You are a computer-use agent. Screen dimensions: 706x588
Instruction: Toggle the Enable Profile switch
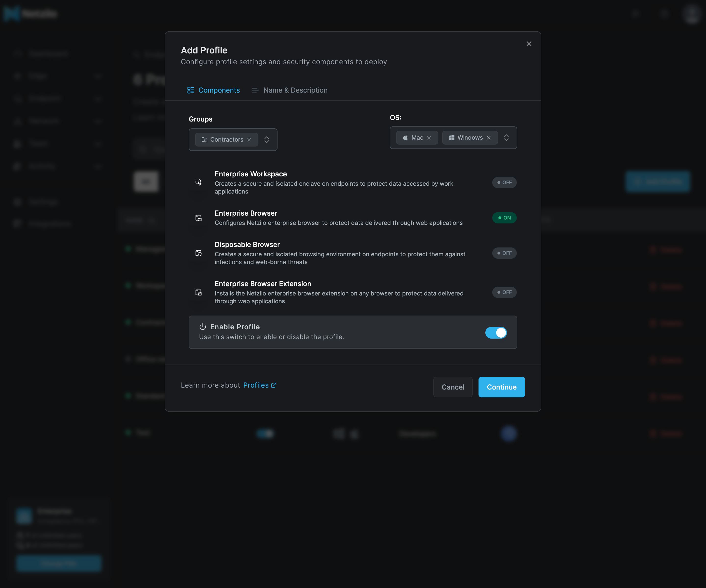[496, 333]
